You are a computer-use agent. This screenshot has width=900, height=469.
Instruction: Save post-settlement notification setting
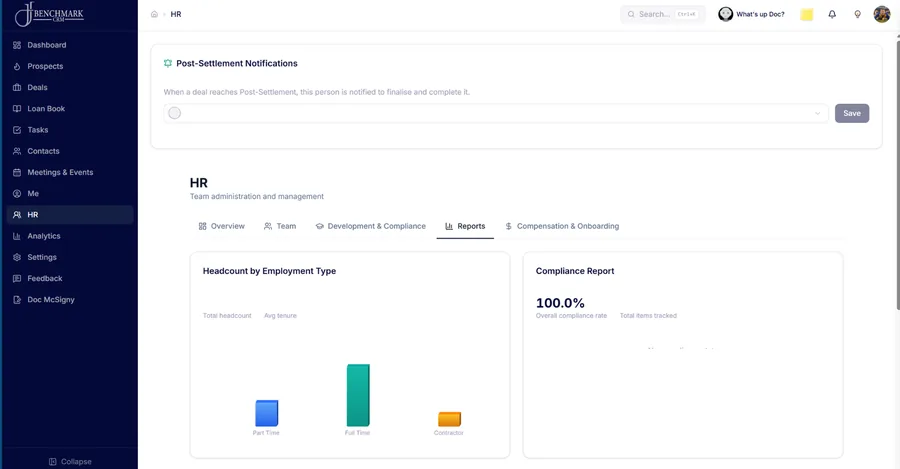[852, 113]
